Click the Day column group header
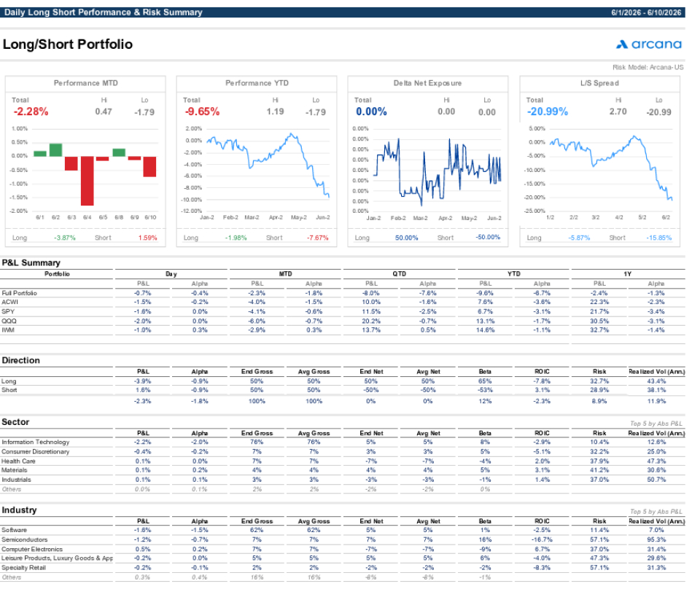 tap(171, 274)
